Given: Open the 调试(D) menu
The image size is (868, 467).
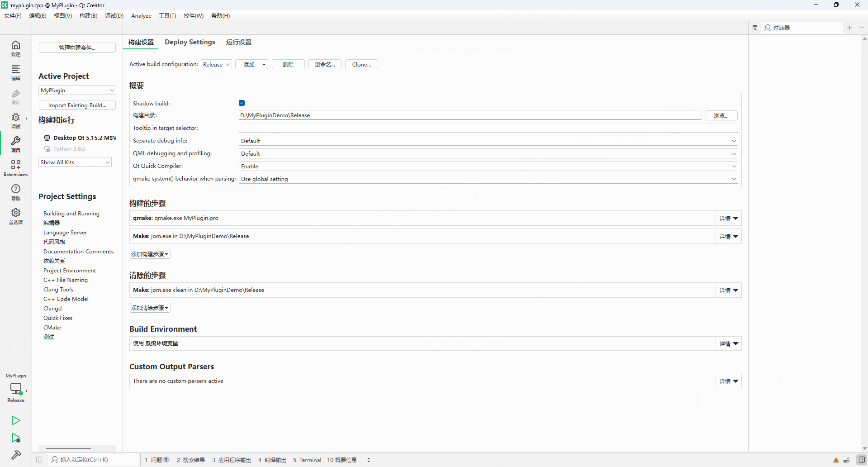Looking at the screenshot, I should pos(114,16).
